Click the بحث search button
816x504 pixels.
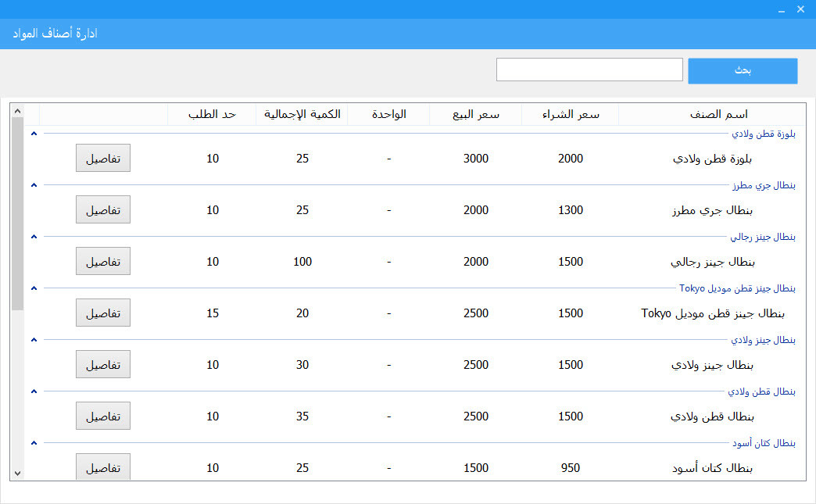(x=742, y=70)
